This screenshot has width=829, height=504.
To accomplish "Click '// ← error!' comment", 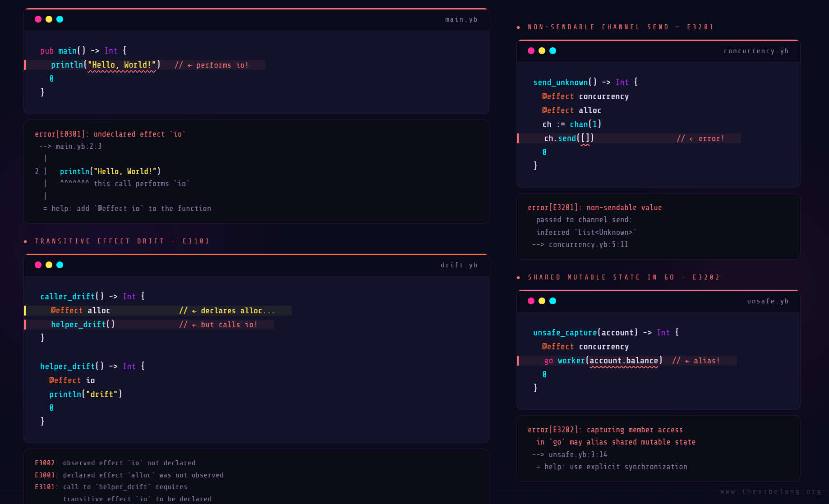I will point(700,138).
